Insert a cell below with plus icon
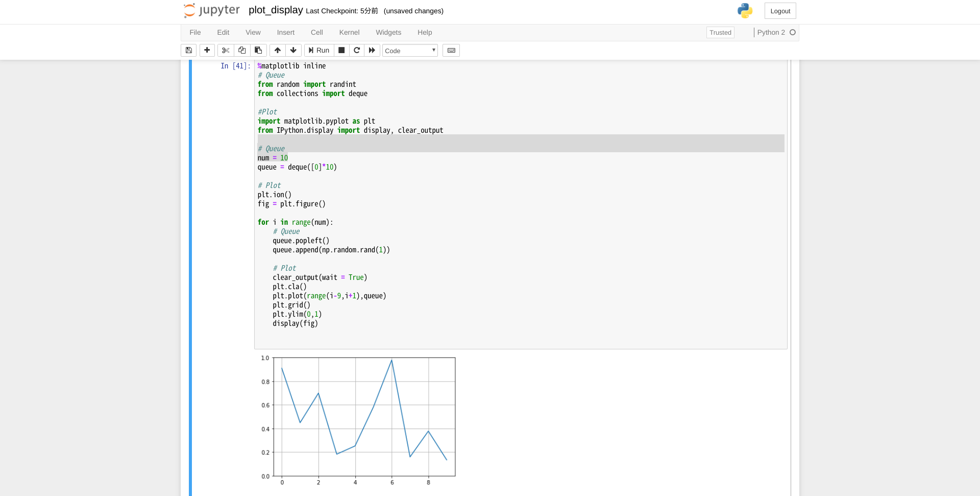980x496 pixels. [207, 50]
